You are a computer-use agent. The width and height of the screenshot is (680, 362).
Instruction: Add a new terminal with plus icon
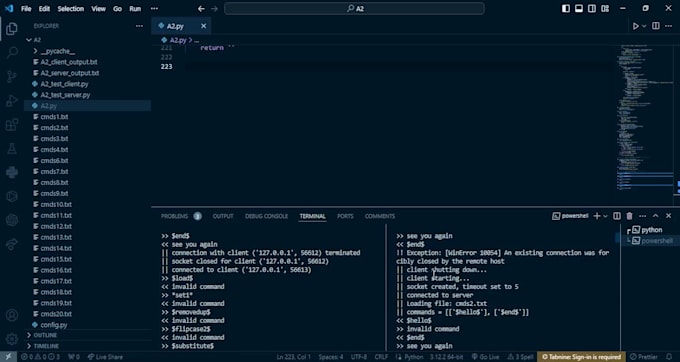[597, 216]
